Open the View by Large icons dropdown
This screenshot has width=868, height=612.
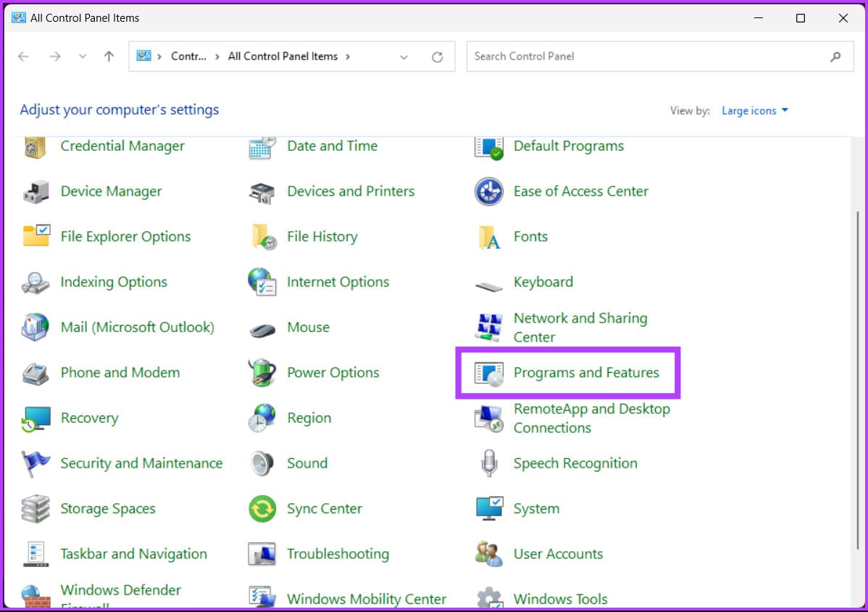754,111
